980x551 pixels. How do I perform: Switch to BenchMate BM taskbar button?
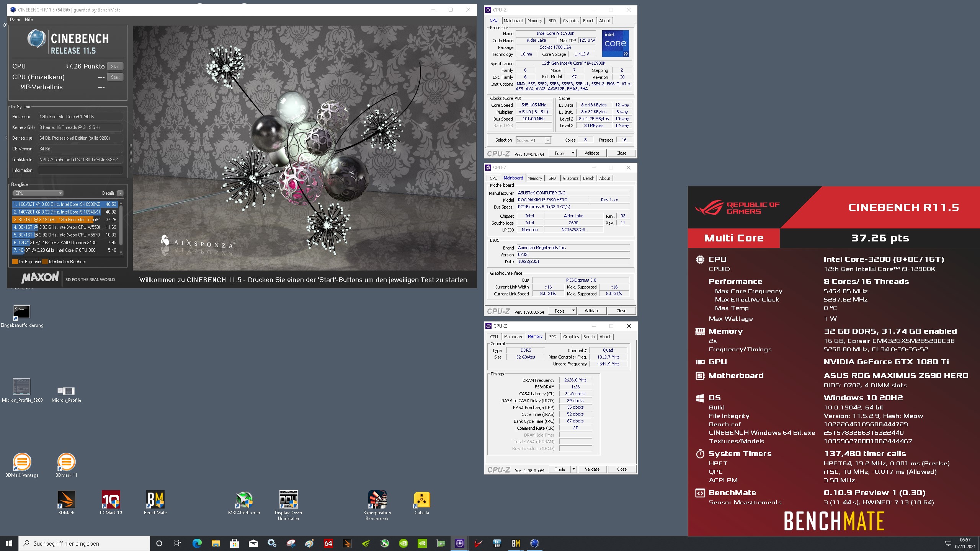516,543
